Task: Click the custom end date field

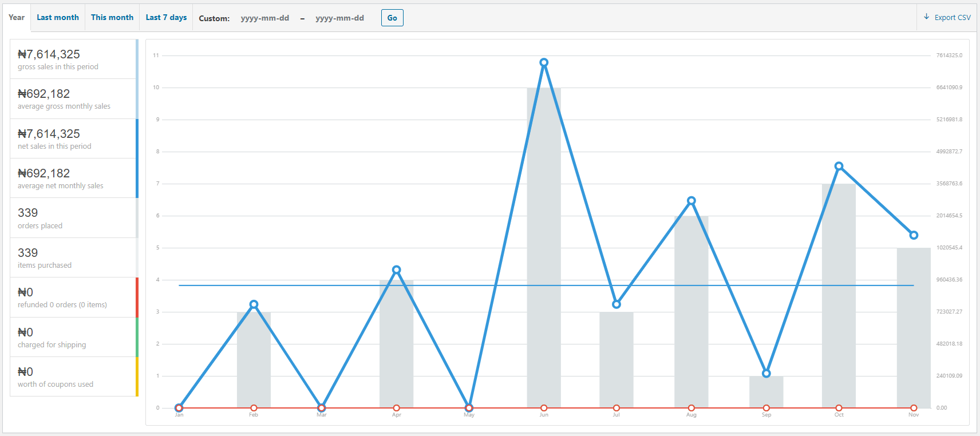Action: point(340,18)
